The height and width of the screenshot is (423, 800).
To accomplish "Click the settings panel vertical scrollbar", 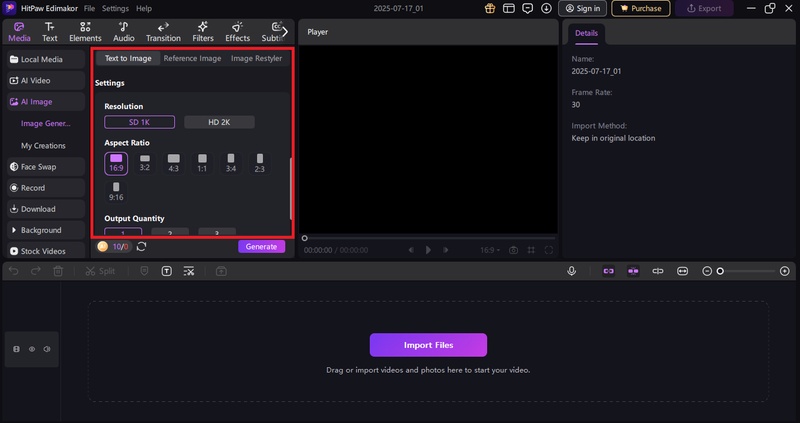I will click(291, 189).
